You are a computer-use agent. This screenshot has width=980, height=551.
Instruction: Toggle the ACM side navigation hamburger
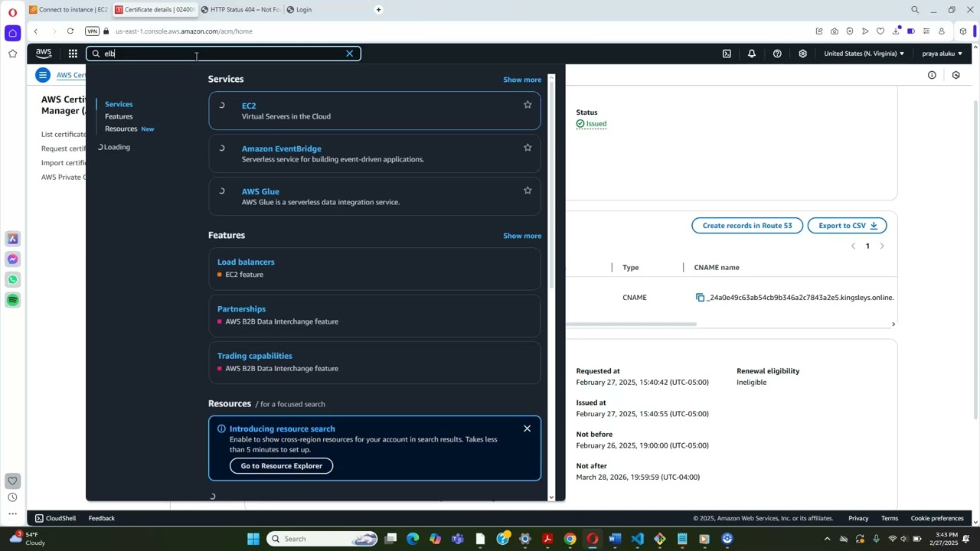tap(43, 75)
